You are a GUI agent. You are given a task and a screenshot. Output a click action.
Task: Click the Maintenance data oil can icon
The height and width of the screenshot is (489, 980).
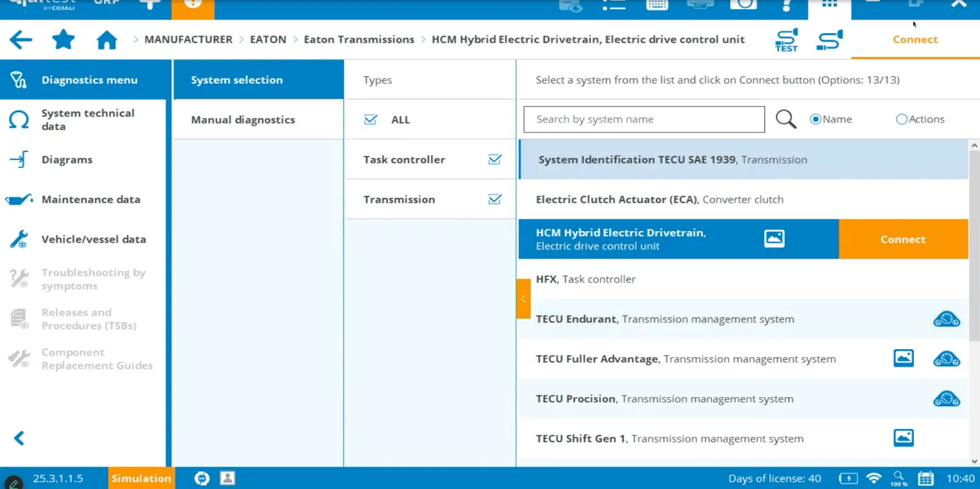pos(19,199)
